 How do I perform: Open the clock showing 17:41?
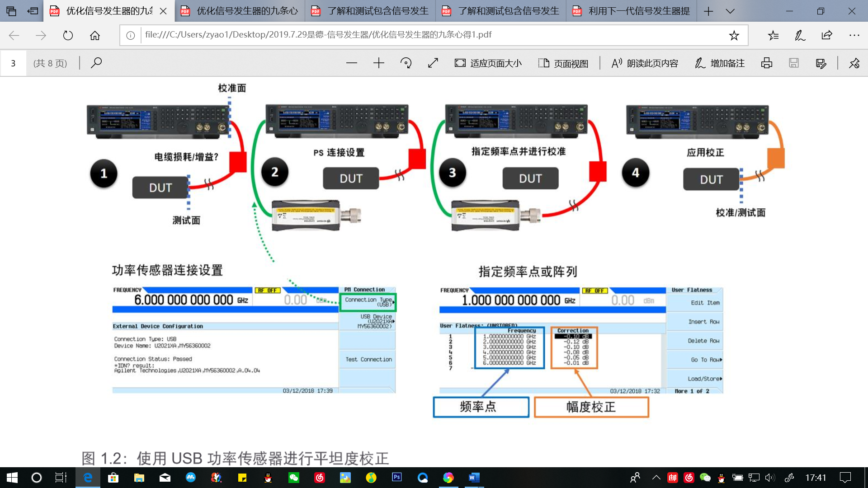point(816,478)
